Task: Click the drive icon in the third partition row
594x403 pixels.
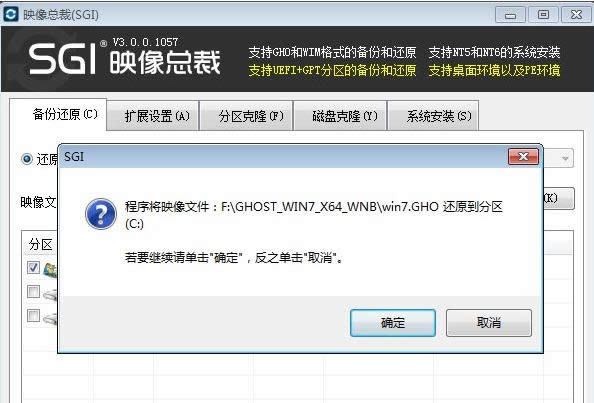Action: [x=51, y=319]
